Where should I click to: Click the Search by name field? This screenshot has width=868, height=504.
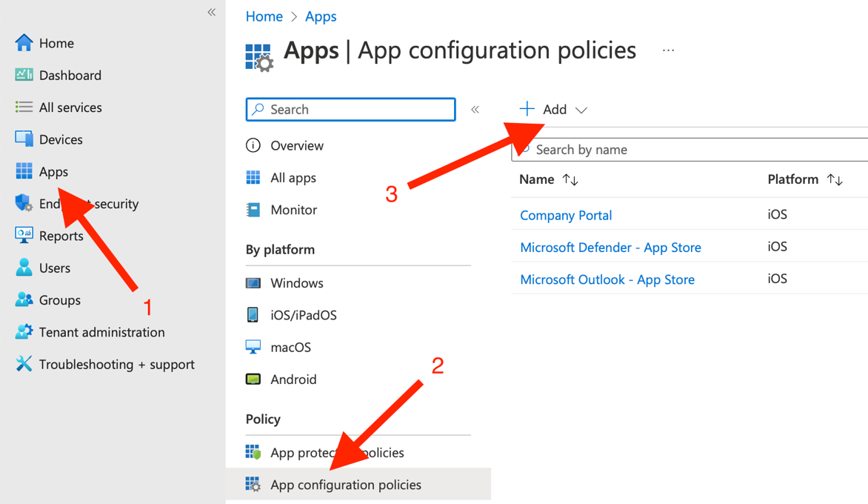coord(690,150)
